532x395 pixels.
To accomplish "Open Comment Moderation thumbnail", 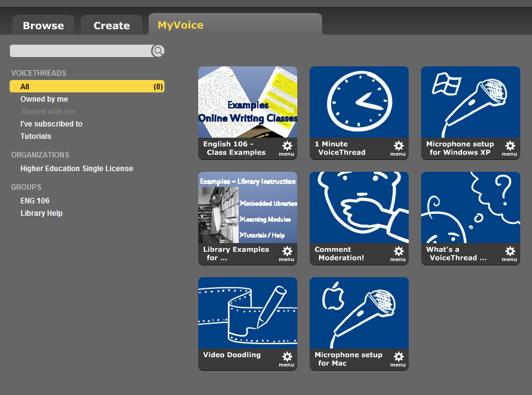I will click(x=359, y=207).
